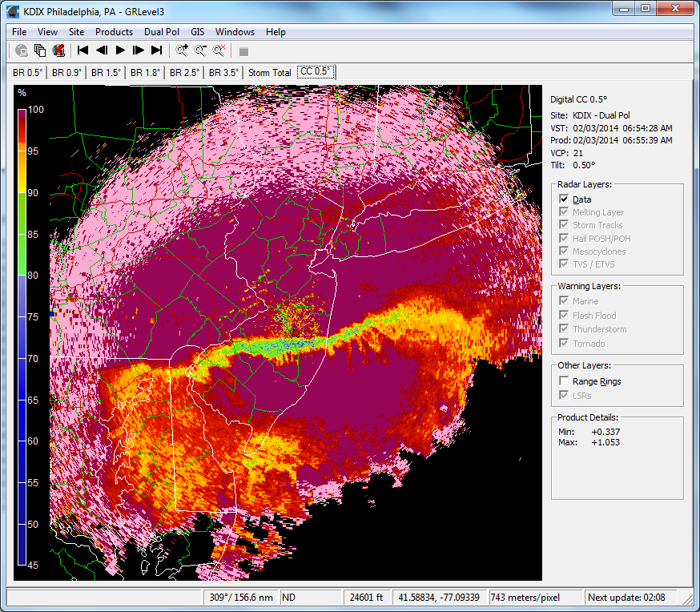
Task: Click the GRLevel3 title bar app icon
Action: pyautogui.click(x=13, y=11)
